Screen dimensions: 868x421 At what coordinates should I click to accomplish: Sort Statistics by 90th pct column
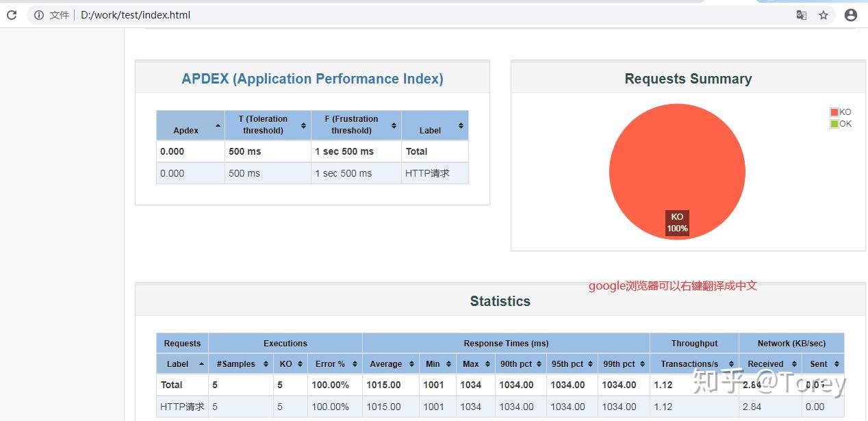[x=520, y=363]
